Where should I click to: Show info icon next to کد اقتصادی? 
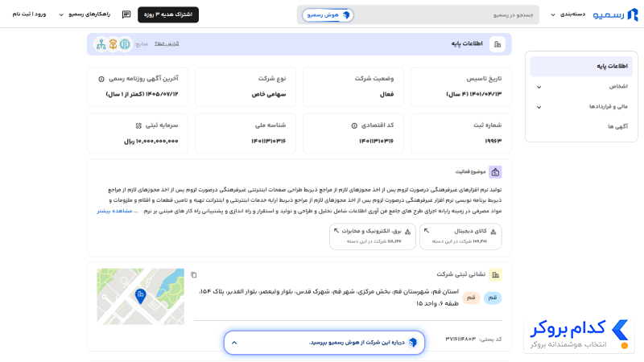(354, 125)
